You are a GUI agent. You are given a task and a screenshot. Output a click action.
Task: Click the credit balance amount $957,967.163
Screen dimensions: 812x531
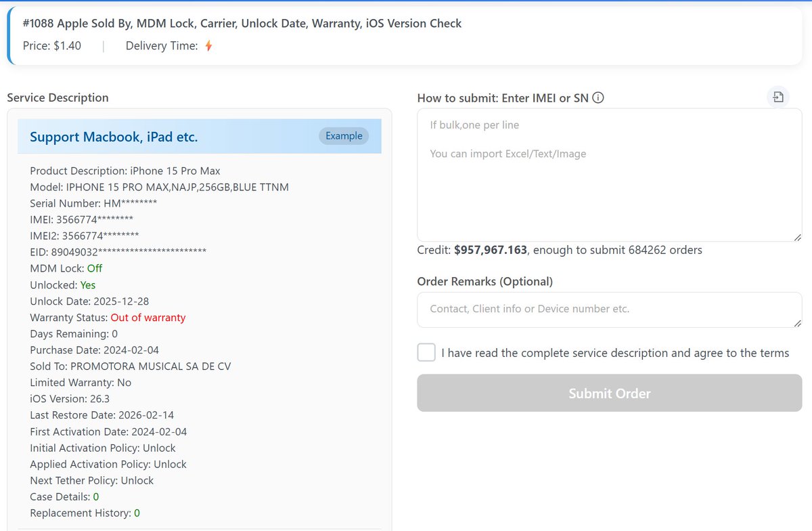pos(488,249)
